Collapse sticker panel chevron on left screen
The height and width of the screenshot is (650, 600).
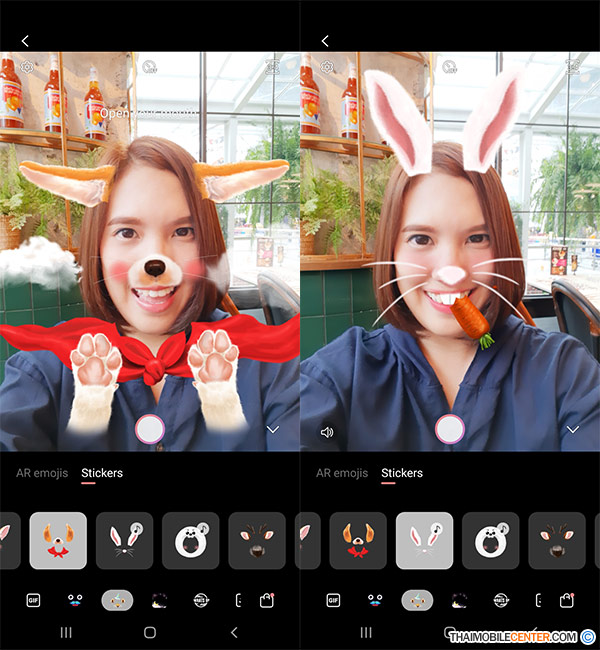272,429
